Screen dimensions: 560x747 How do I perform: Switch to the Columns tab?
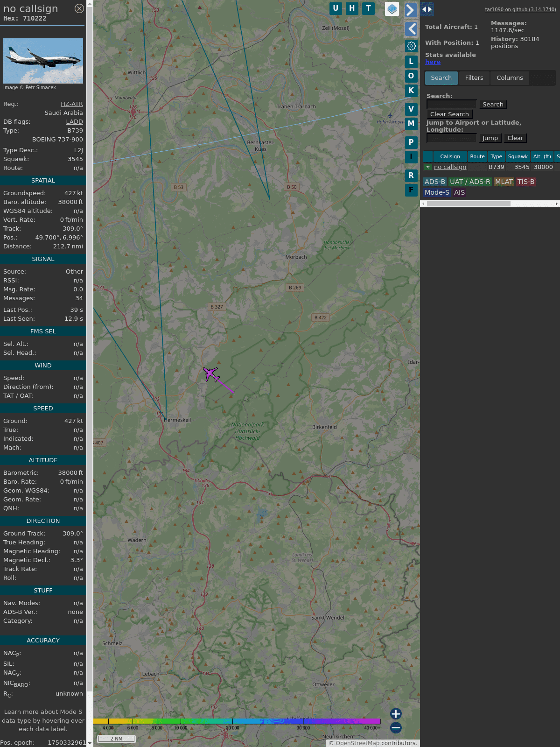(x=510, y=78)
